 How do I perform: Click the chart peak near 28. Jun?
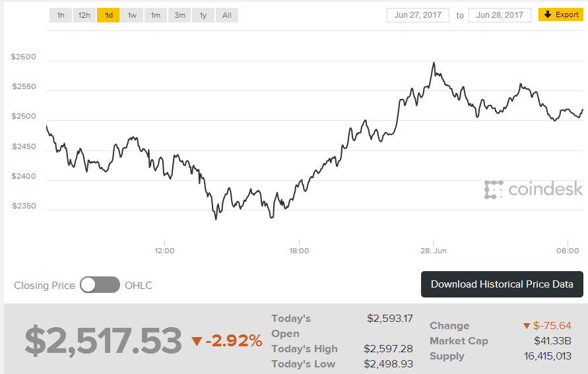pyautogui.click(x=434, y=63)
